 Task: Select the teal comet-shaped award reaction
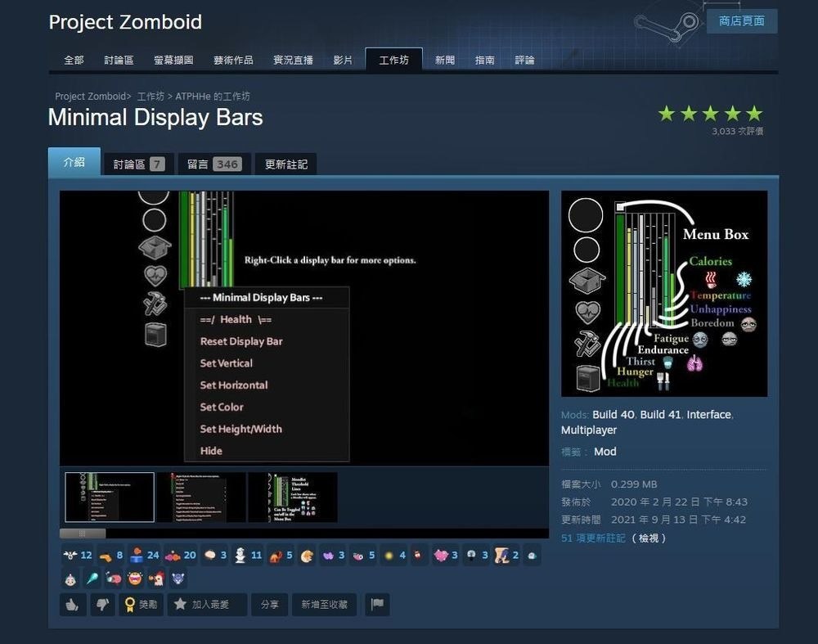[x=92, y=579]
